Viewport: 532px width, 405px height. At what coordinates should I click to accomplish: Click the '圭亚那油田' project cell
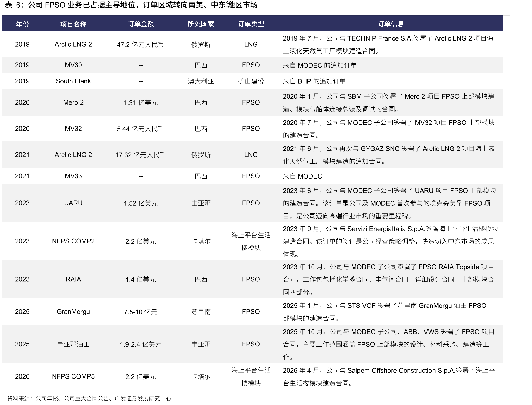pyautogui.click(x=73, y=344)
